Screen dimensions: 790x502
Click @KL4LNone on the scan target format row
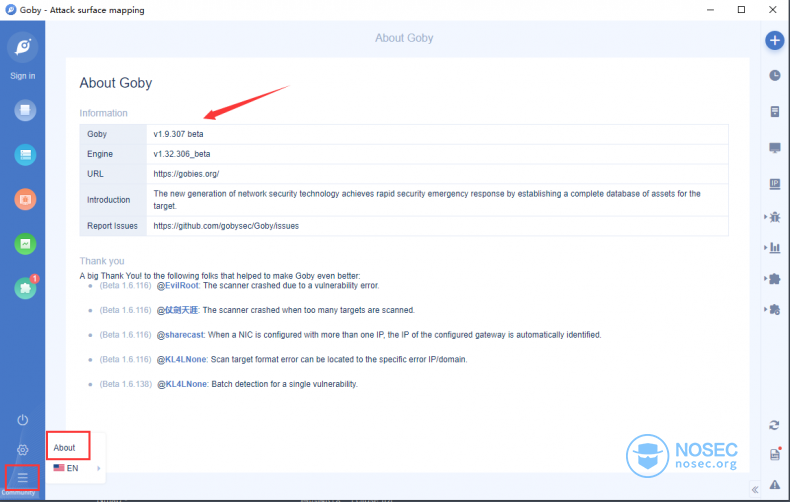tap(182, 359)
